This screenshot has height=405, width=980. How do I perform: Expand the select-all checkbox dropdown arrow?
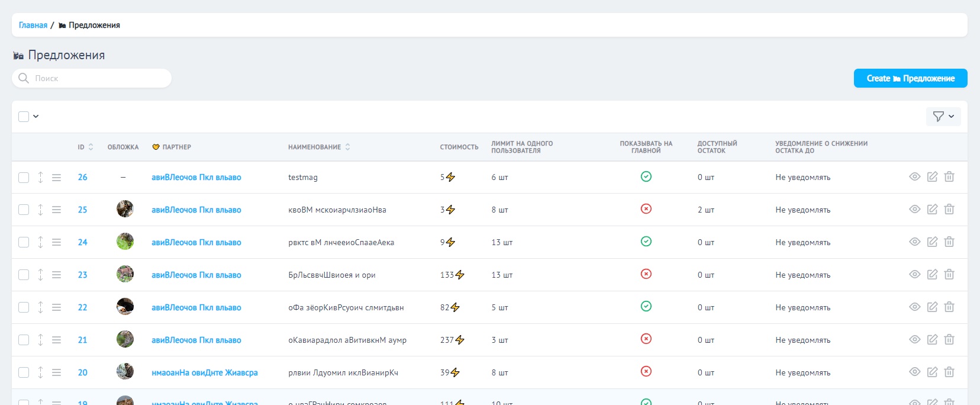tap(36, 117)
